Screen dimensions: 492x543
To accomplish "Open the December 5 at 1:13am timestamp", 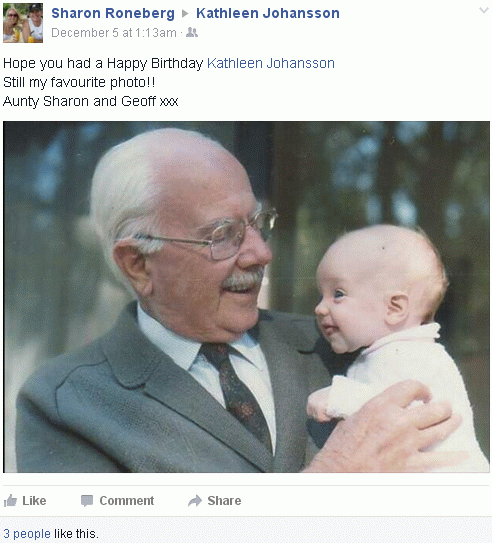I will [x=114, y=33].
